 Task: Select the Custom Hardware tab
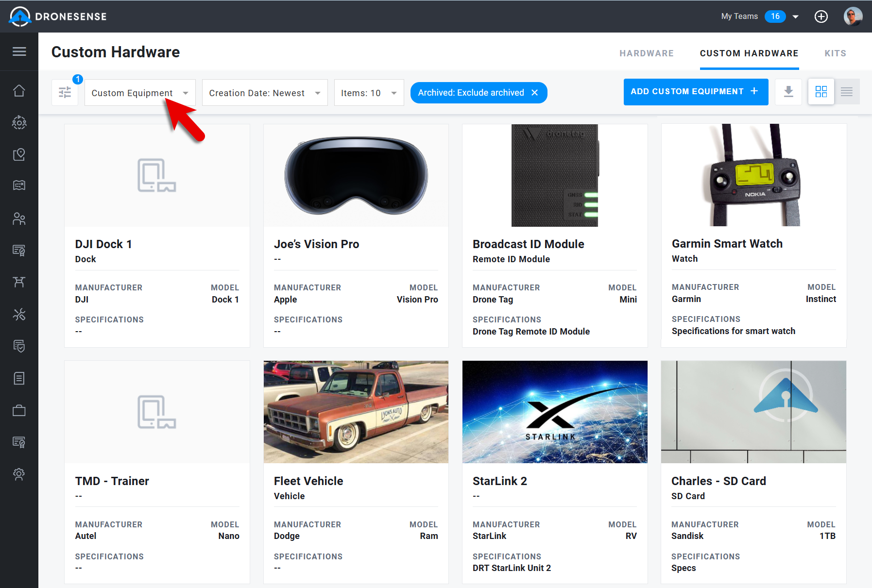749,53
